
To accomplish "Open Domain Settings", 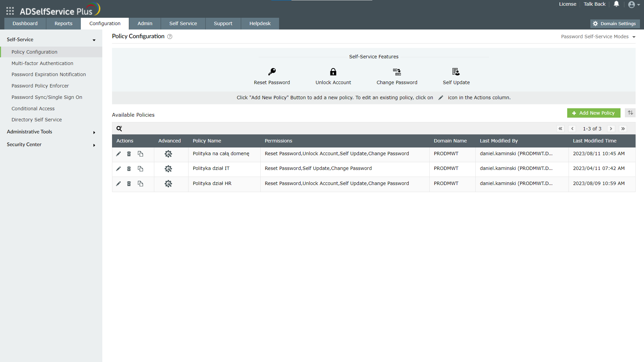I will pyautogui.click(x=614, y=23).
